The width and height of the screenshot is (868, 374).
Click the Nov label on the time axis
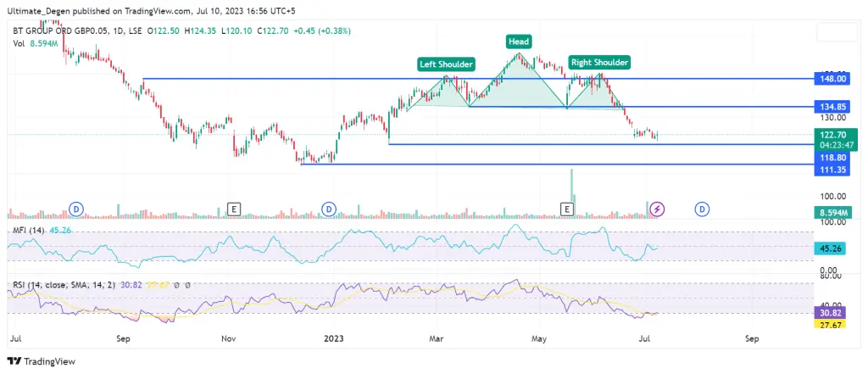click(x=227, y=337)
